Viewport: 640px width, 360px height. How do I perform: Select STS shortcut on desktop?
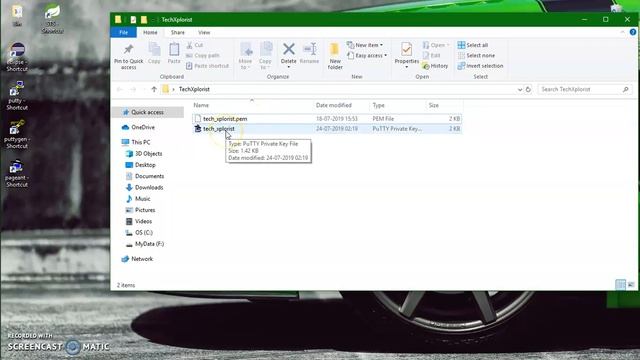pos(52,19)
